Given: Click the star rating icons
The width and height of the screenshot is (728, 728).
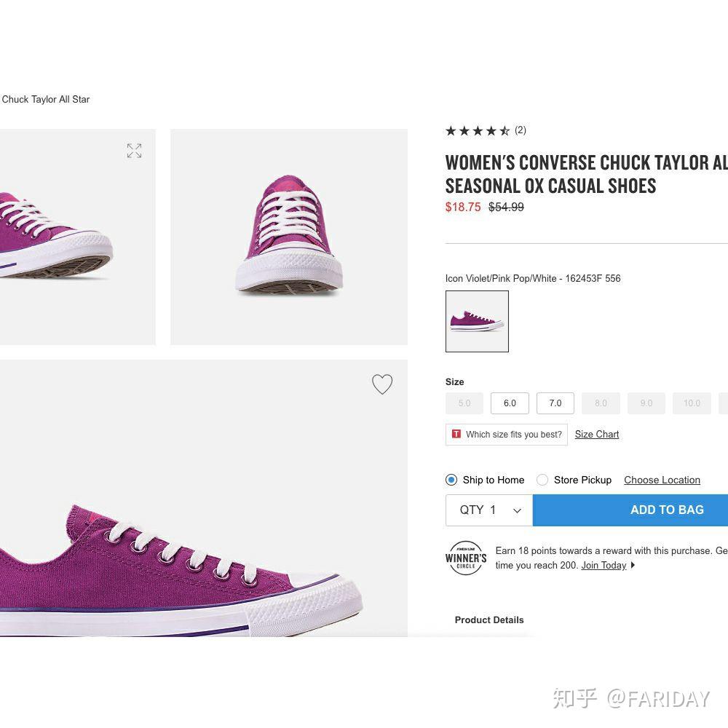Looking at the screenshot, I should (478, 131).
